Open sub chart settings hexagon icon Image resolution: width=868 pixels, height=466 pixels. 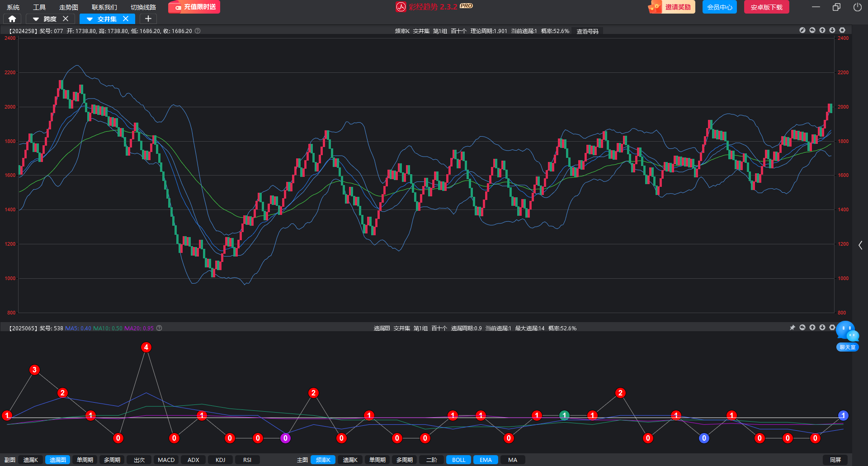tap(832, 328)
